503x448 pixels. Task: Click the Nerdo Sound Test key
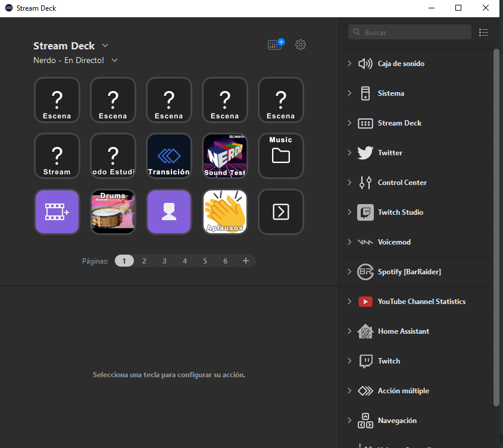click(224, 156)
